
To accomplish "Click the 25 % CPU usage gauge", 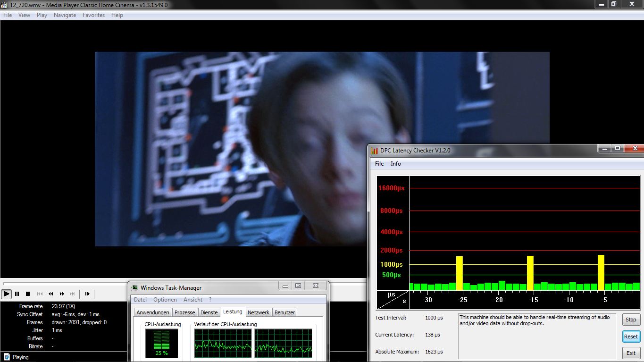I will 161,343.
